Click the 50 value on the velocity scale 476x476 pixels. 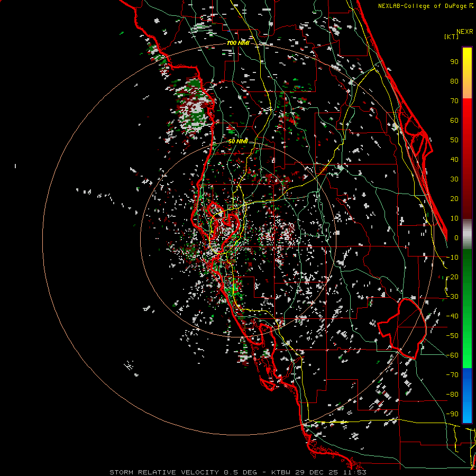[454, 140]
